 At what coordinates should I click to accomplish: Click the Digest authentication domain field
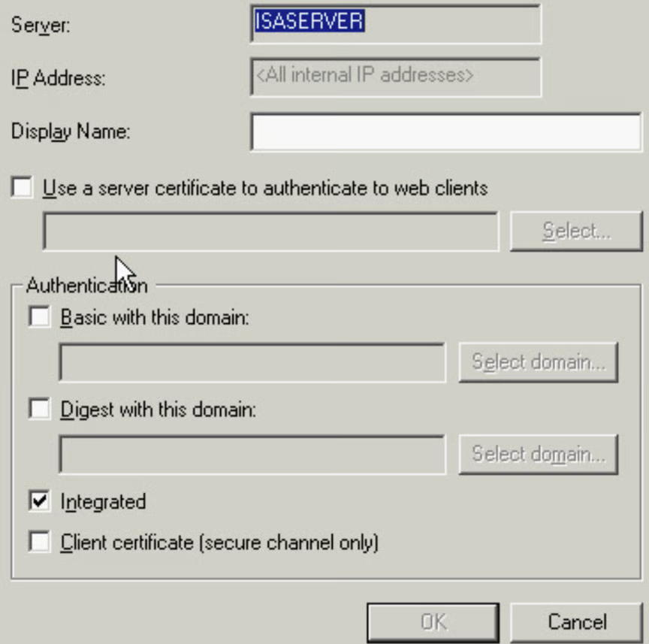252,455
